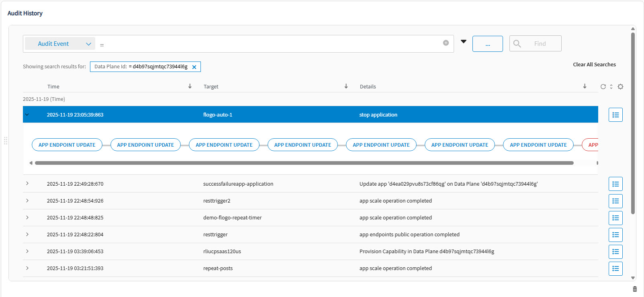Sort by the Time column arrow
The width and height of the screenshot is (644, 297).
tap(190, 86)
